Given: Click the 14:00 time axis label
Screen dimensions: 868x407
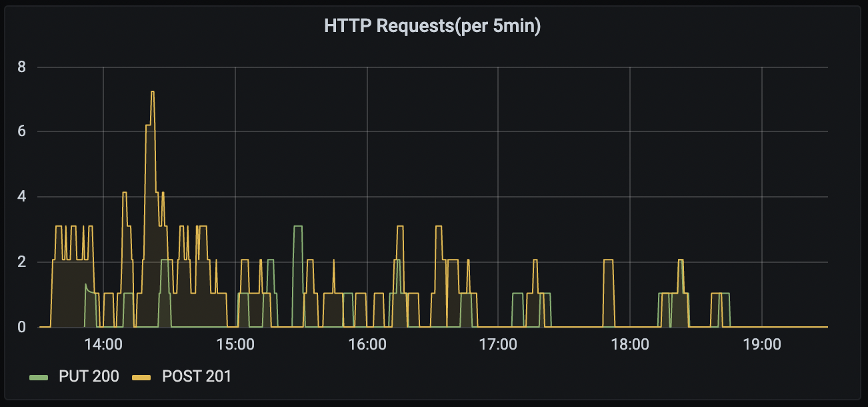Looking at the screenshot, I should coord(103,345).
